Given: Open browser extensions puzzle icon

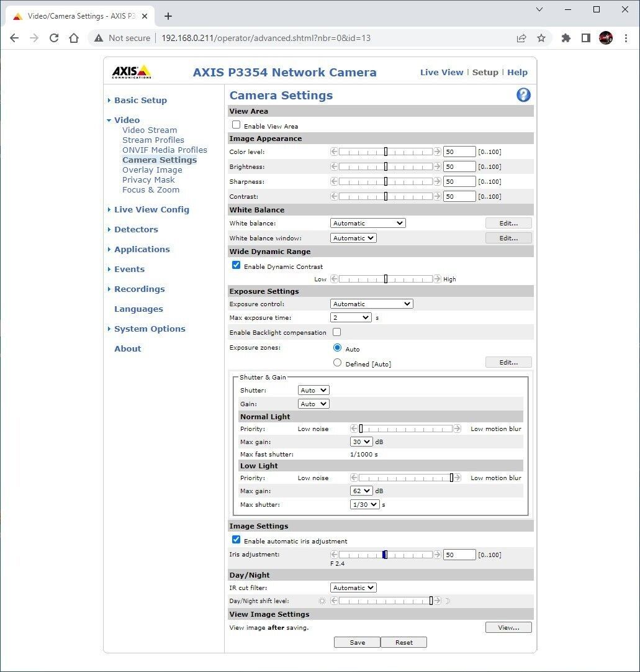Looking at the screenshot, I should tap(566, 38).
